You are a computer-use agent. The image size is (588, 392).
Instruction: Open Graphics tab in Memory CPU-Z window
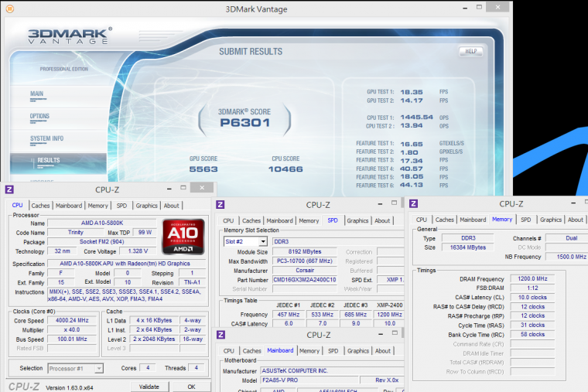click(x=551, y=220)
